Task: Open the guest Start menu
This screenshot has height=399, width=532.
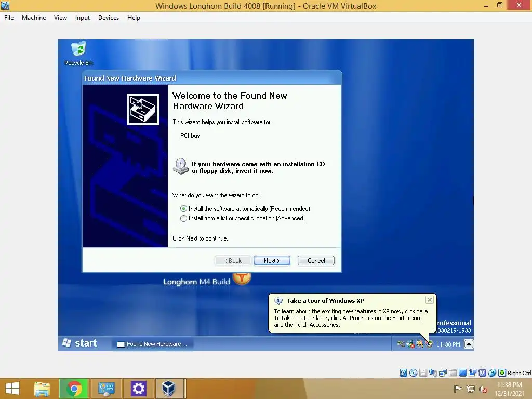Action: [80, 343]
